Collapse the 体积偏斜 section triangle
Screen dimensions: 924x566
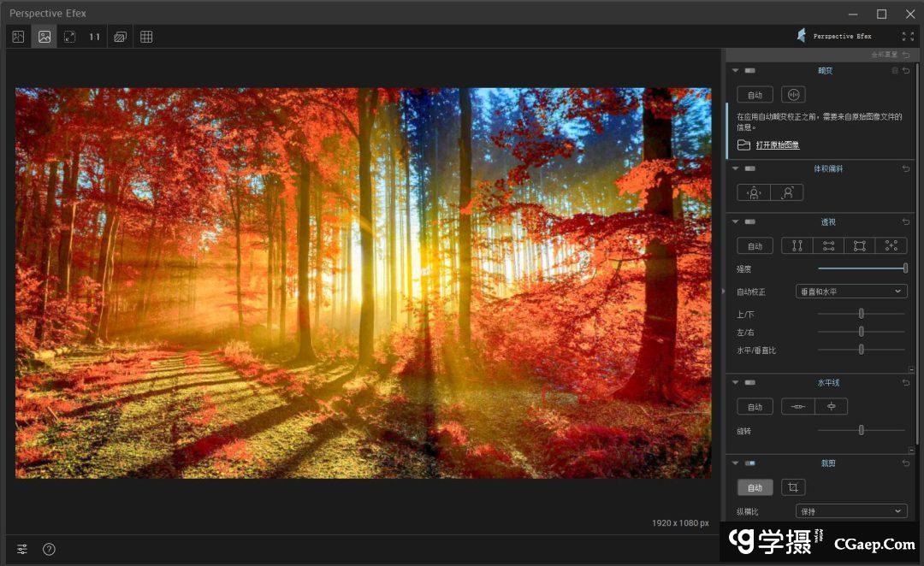click(x=735, y=169)
